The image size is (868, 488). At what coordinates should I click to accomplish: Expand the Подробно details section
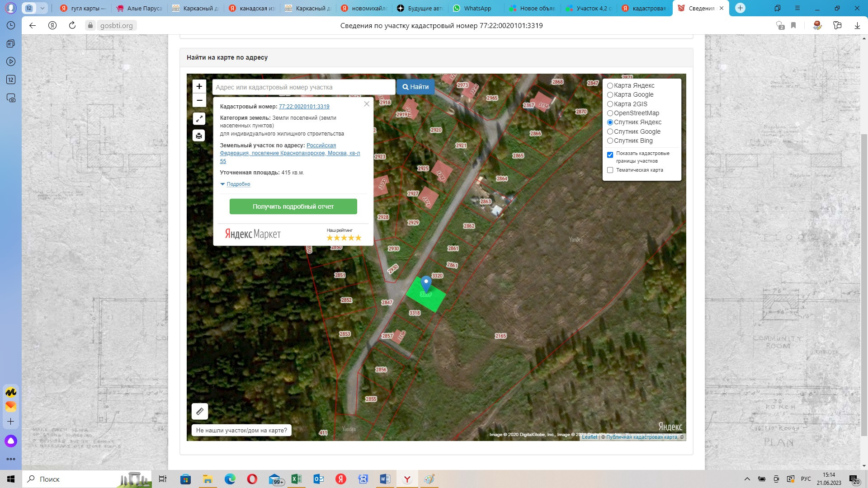coord(238,184)
